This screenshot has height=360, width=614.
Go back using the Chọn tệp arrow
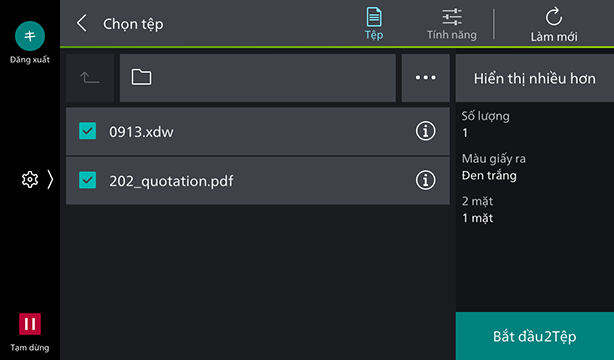(81, 24)
